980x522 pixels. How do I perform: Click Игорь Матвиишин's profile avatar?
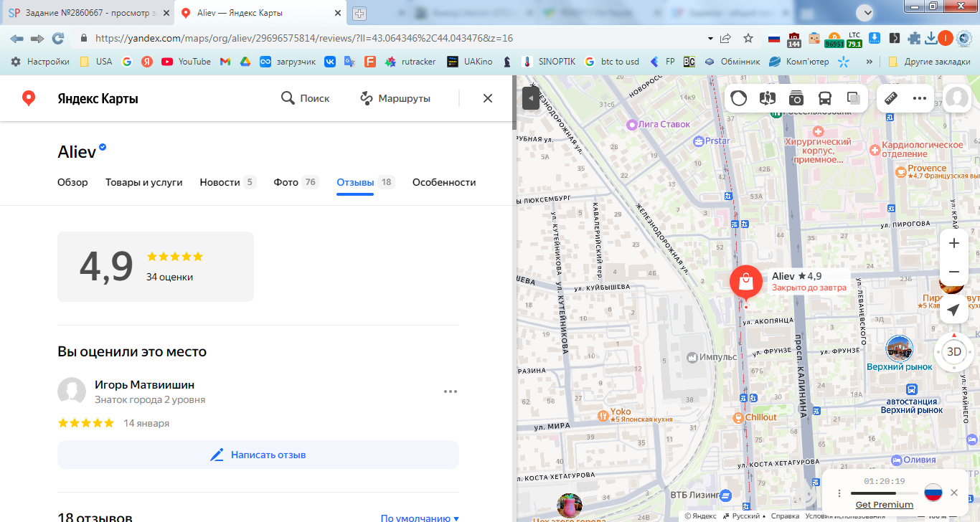(72, 391)
